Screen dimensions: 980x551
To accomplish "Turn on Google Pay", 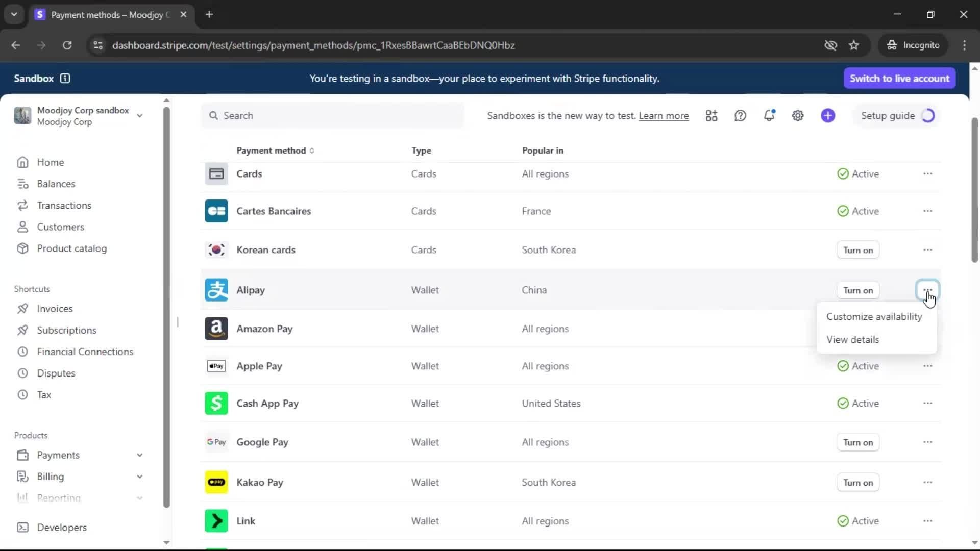I will pos(858,442).
